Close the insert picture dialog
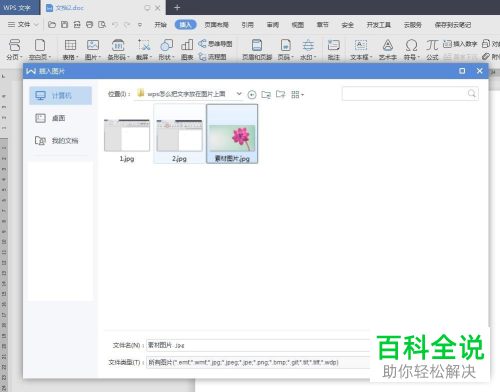 click(480, 71)
